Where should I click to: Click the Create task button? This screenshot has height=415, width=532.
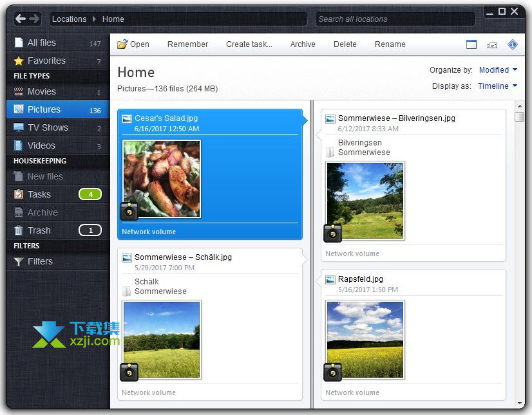[x=249, y=44]
